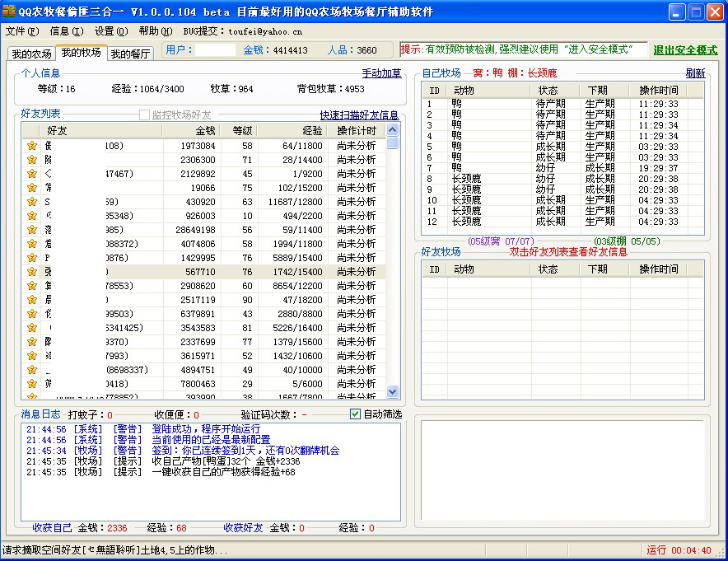Viewport: 728px width, 561px height.
Task: Toggle the 自动筛选 checkbox
Action: tap(355, 414)
